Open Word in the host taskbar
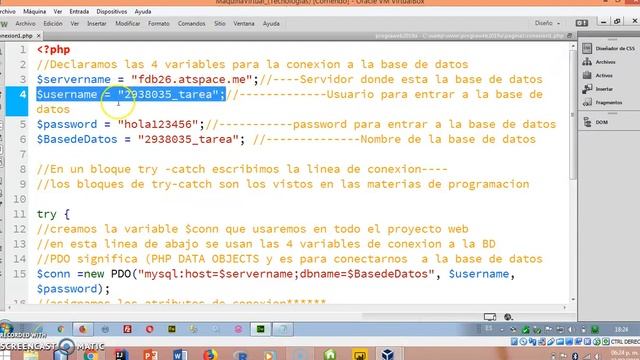 180,355
